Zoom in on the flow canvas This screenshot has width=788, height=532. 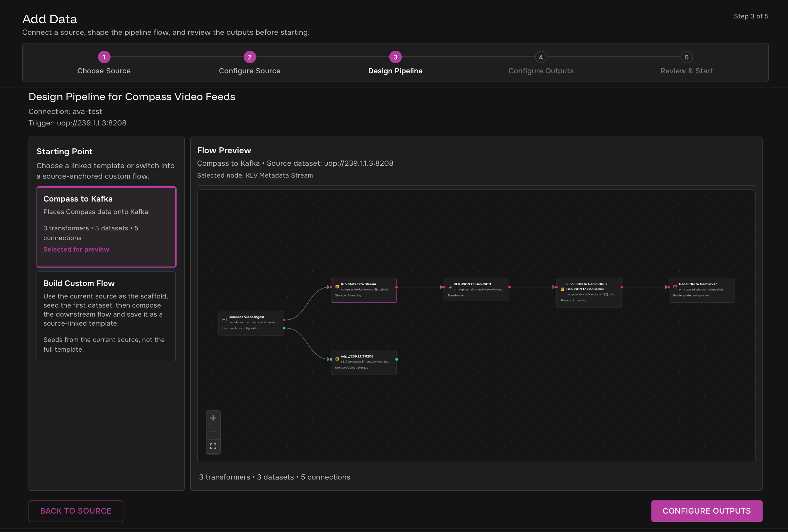coord(213,418)
